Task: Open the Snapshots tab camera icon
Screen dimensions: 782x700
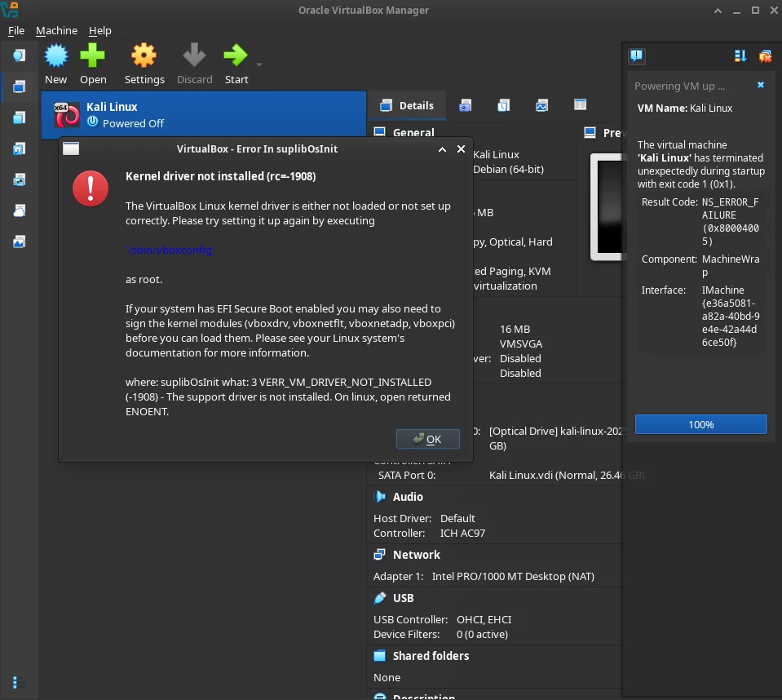Action: click(x=465, y=105)
